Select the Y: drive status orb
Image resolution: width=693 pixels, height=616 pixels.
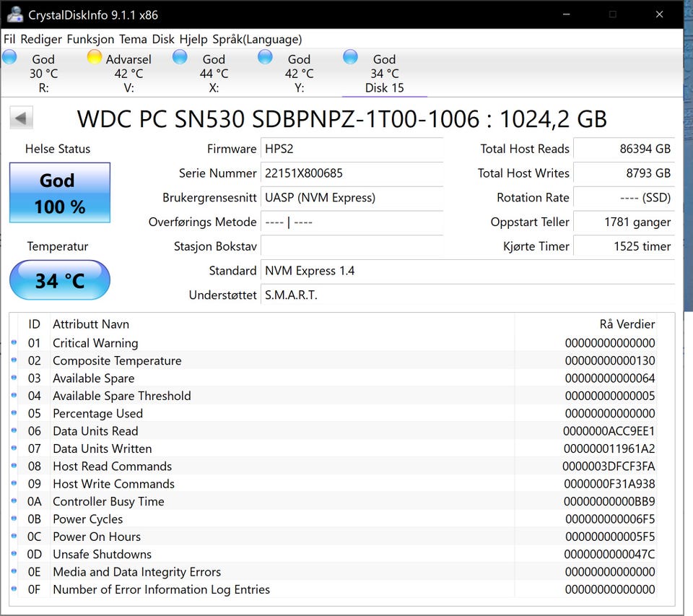click(x=265, y=58)
